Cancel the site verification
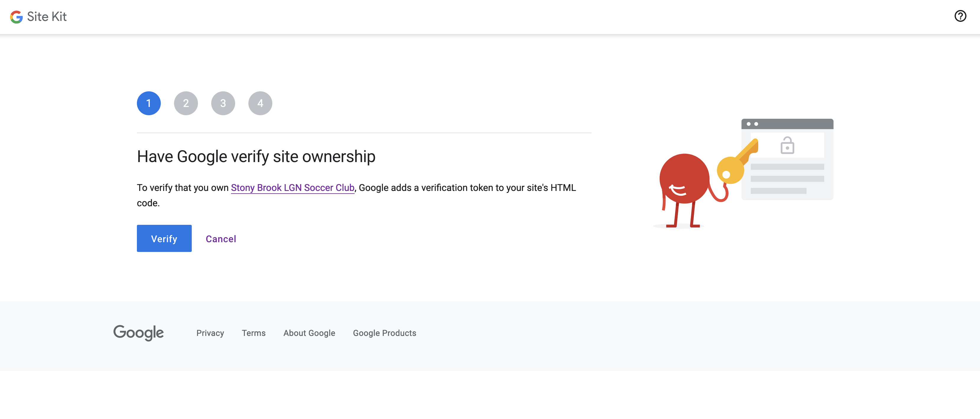The image size is (980, 419). click(x=221, y=239)
